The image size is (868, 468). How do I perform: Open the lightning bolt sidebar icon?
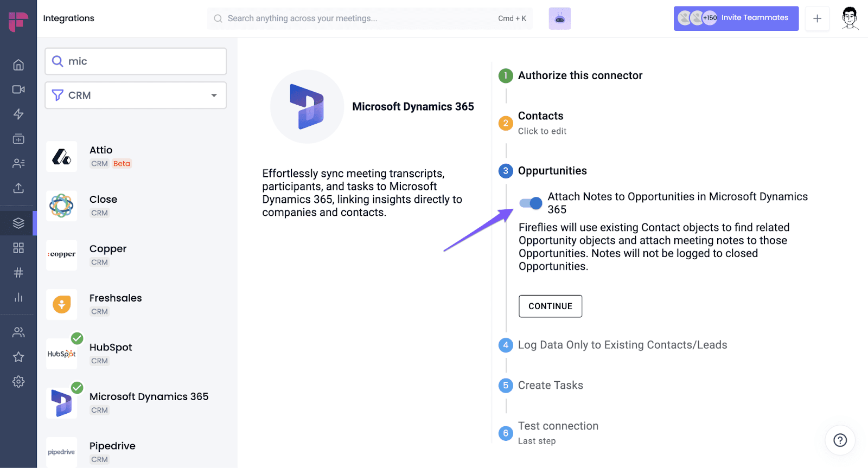pos(18,114)
